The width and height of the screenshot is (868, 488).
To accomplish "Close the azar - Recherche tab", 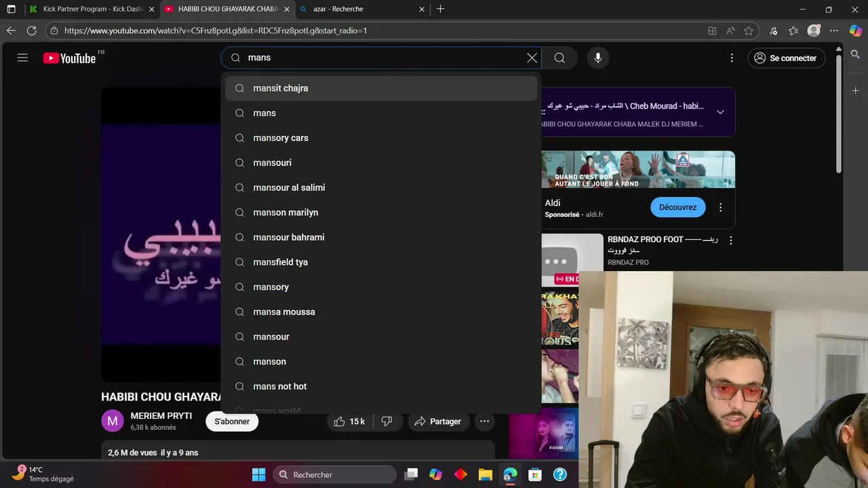I will 422,9.
